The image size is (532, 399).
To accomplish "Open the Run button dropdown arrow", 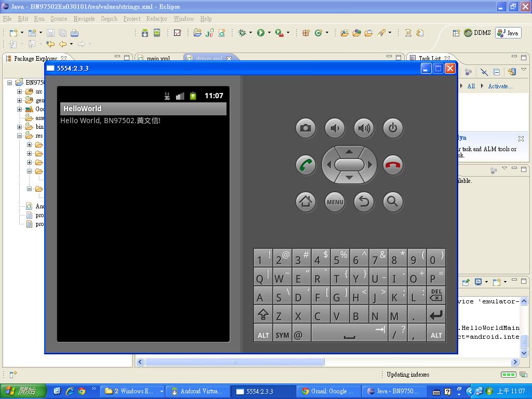I will (269, 33).
